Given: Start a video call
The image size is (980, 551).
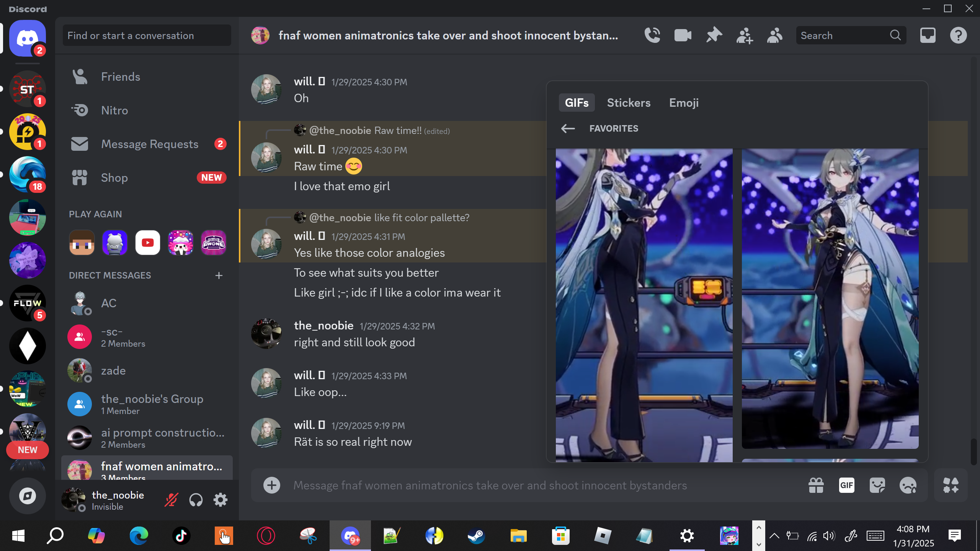Looking at the screenshot, I should pyautogui.click(x=683, y=35).
